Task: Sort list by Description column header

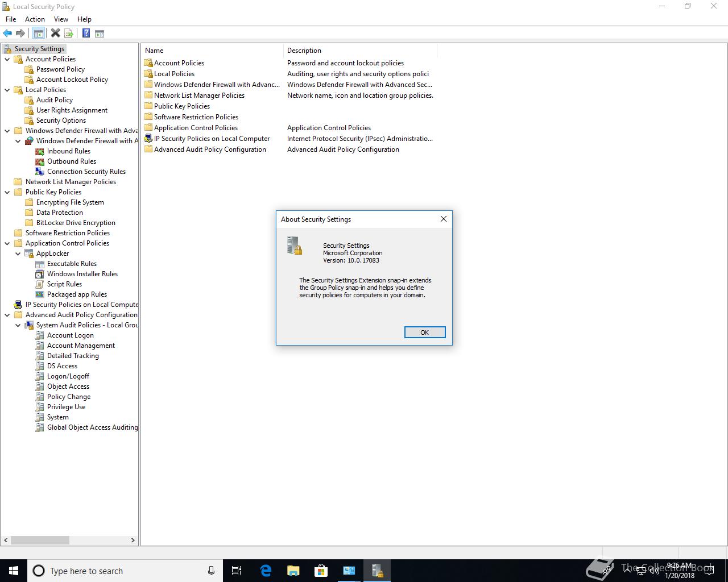Action: 360,51
